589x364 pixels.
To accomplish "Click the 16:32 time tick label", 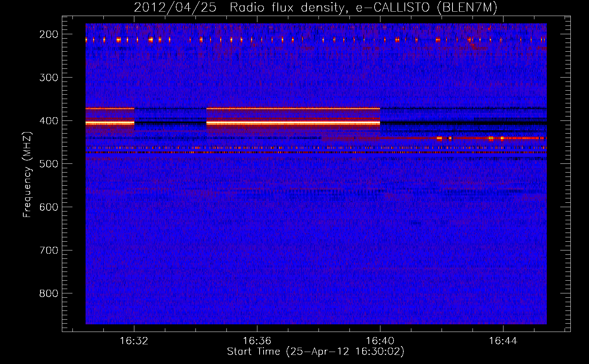I will point(134,341).
